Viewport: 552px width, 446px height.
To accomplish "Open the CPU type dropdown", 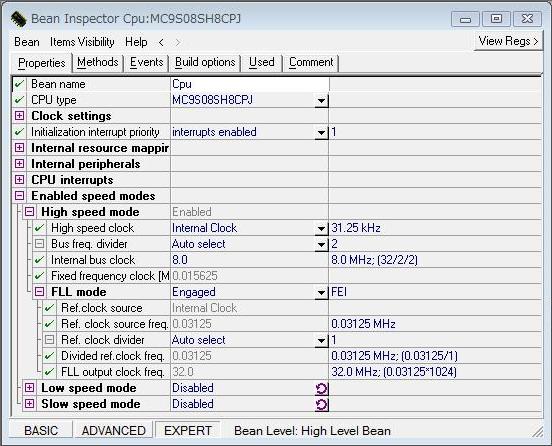I will coord(321,101).
